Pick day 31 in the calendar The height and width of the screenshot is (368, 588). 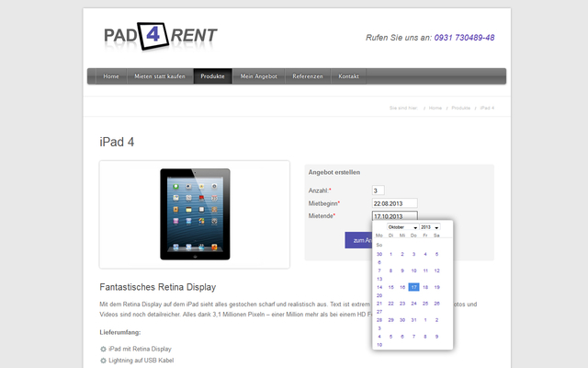413,320
